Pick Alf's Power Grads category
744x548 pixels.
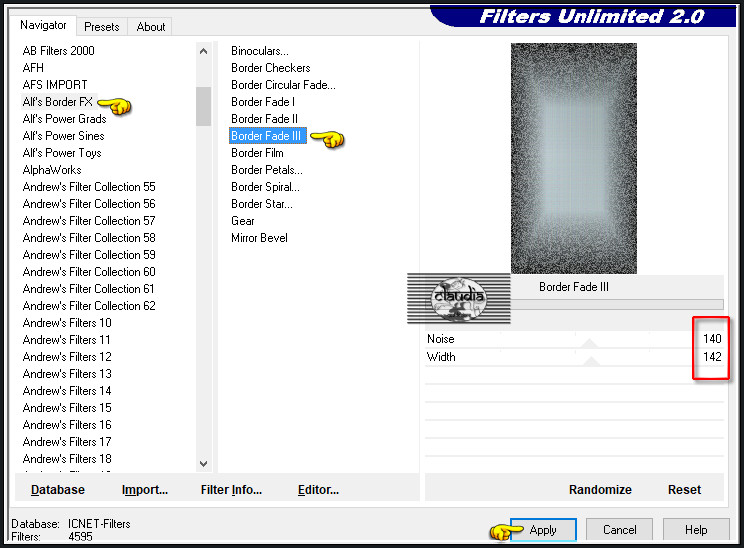pyautogui.click(x=65, y=119)
